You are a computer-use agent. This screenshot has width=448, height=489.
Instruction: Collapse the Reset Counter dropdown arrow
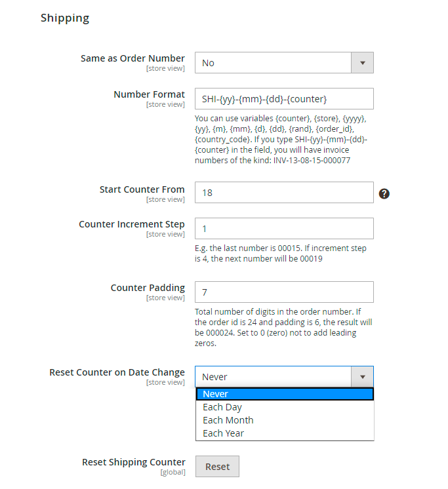click(x=362, y=377)
